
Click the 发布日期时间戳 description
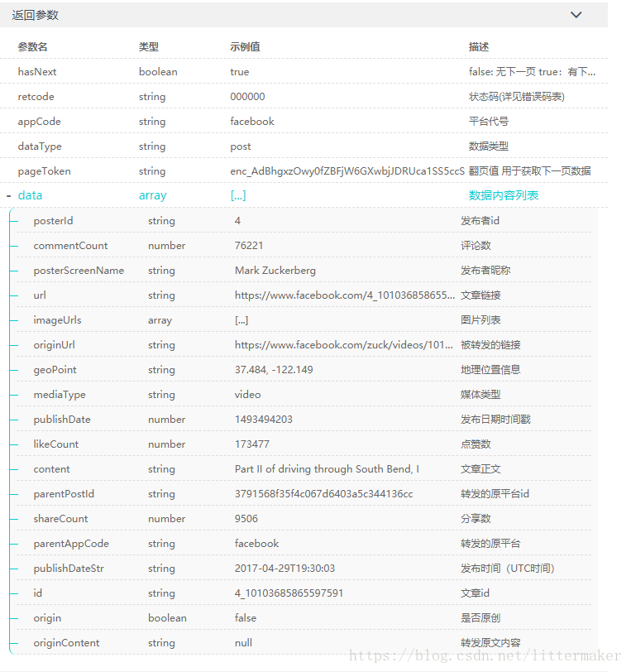click(495, 420)
